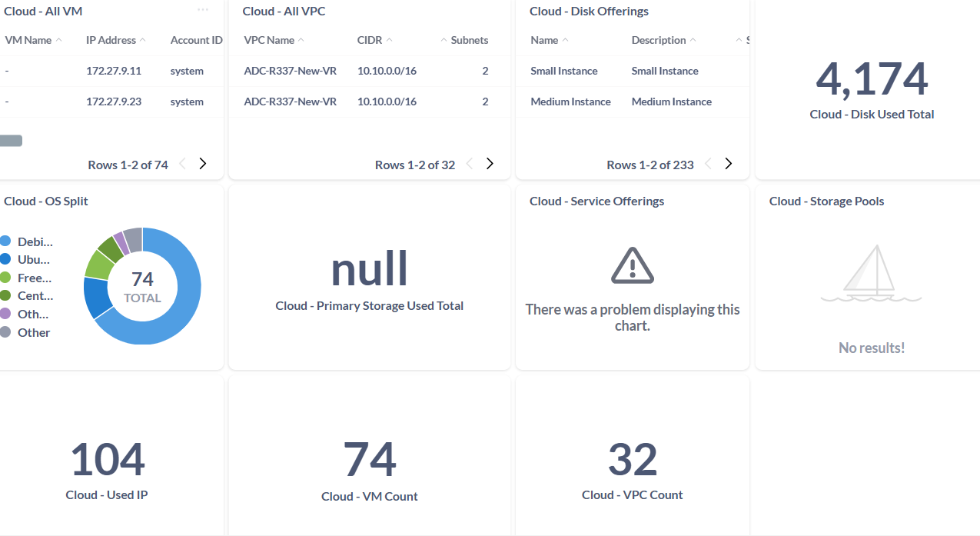Click previous page arrow in All VM table

(183, 164)
